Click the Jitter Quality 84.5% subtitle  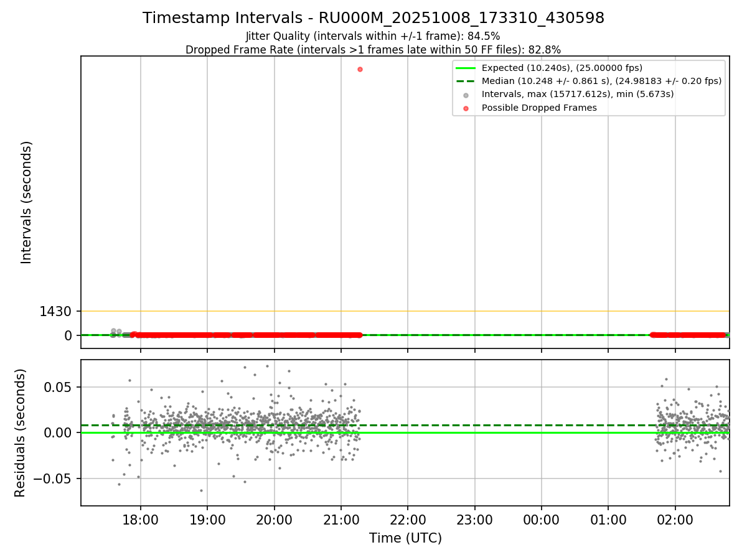374,36
